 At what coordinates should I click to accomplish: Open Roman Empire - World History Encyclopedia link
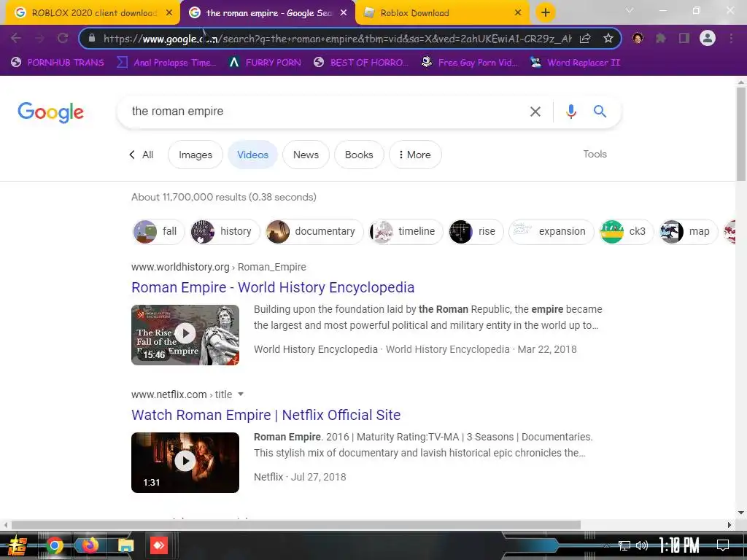click(273, 287)
